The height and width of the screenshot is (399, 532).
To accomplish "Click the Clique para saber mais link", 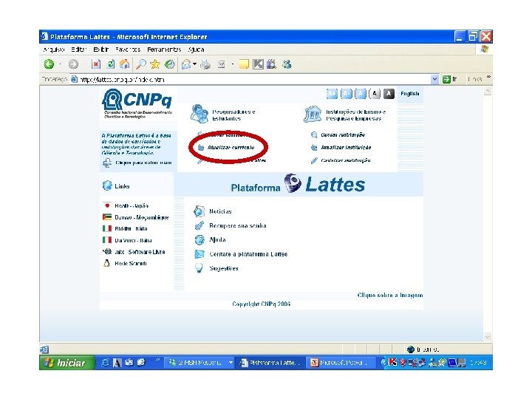I will [143, 163].
